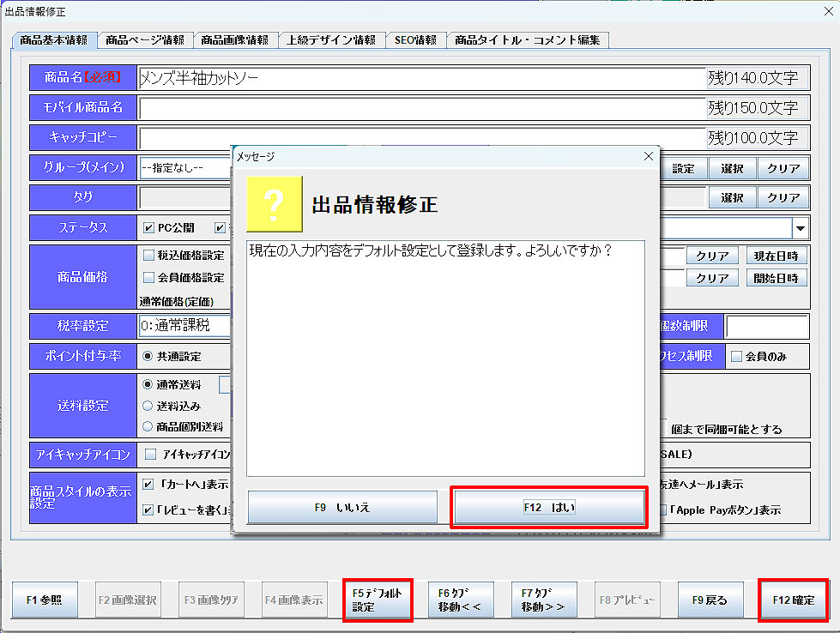Click the 現在日時 button
Viewport: 840px width, 633px height.
coord(777,256)
